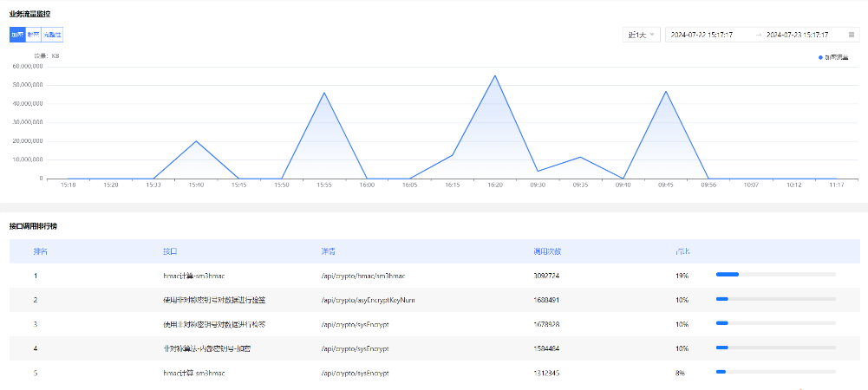The height and width of the screenshot is (390, 868).
Task: Switch to the 完整性 tab
Action: (x=52, y=35)
